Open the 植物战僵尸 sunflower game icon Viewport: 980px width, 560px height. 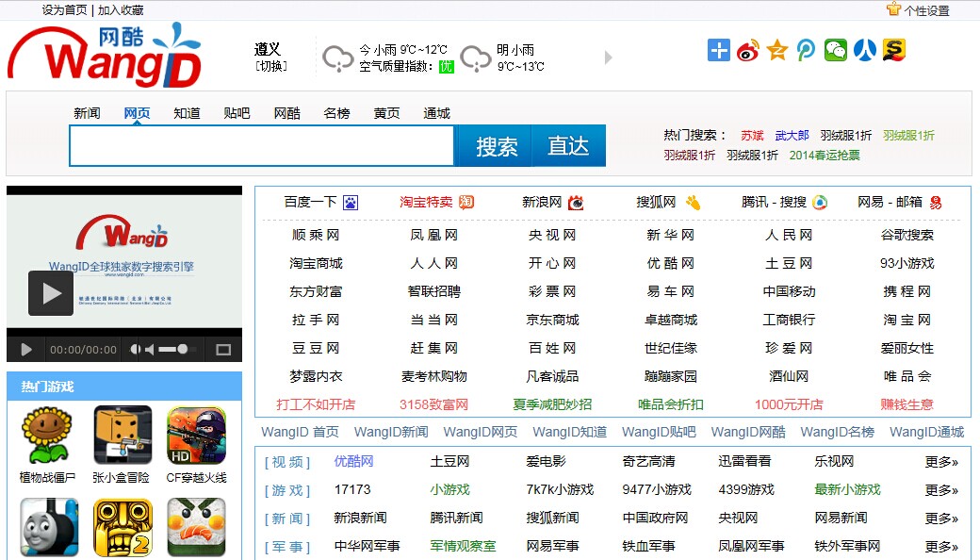click(x=47, y=435)
